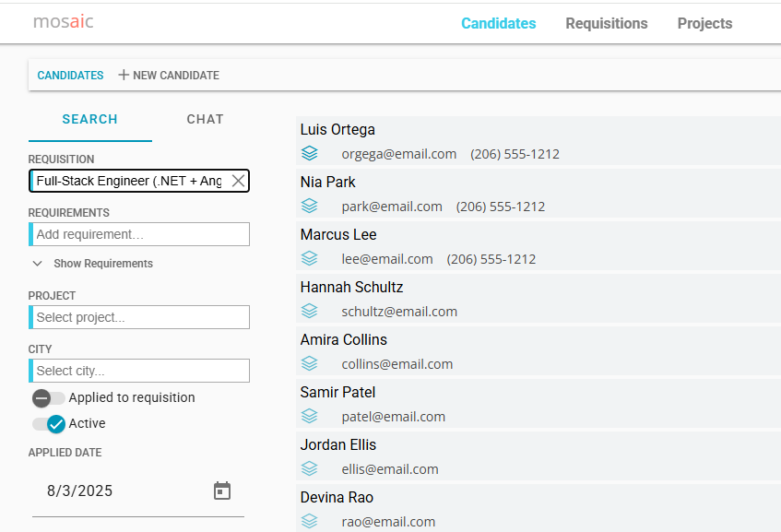
Task: Click the layers icon under Samir Patel
Action: pos(310,416)
